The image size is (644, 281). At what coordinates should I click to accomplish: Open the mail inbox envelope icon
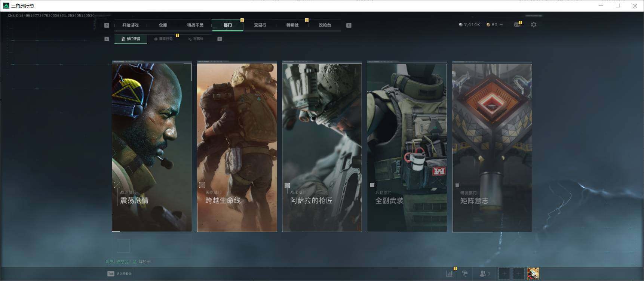click(x=517, y=25)
